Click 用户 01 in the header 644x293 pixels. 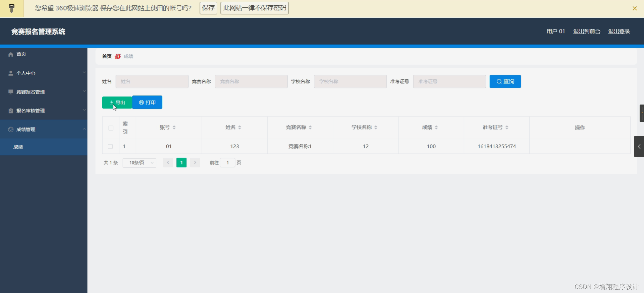coord(555,31)
